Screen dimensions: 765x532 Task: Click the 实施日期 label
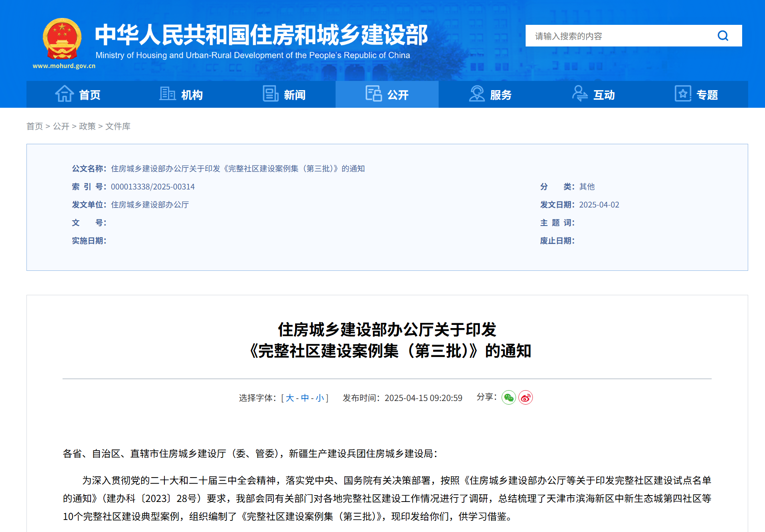tap(89, 241)
